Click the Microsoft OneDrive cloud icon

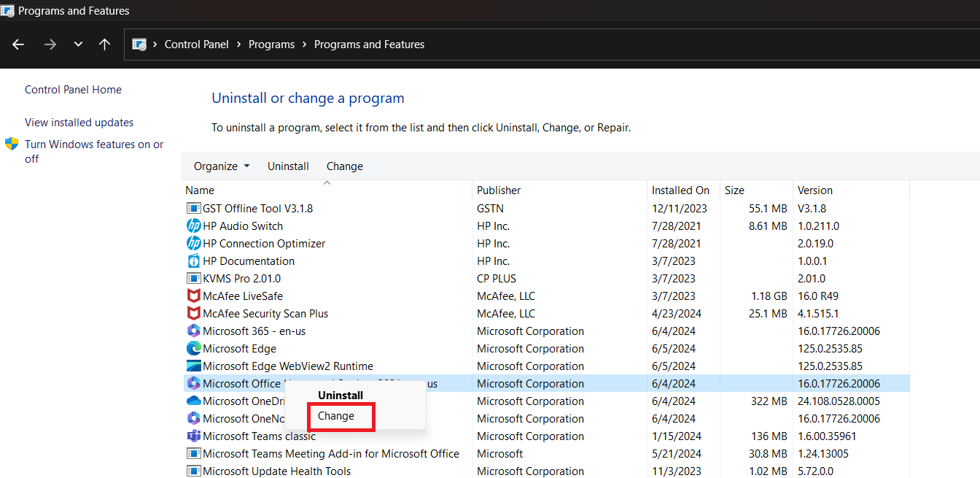coord(193,401)
